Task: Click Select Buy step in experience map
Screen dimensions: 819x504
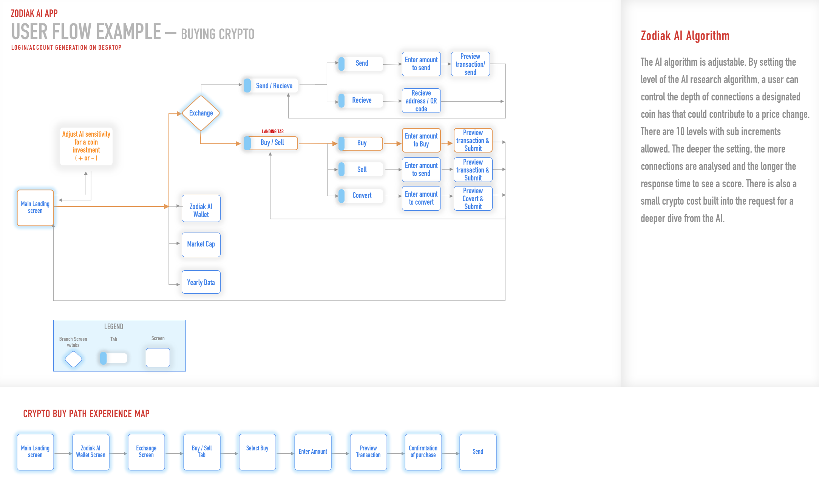Action: tap(257, 452)
